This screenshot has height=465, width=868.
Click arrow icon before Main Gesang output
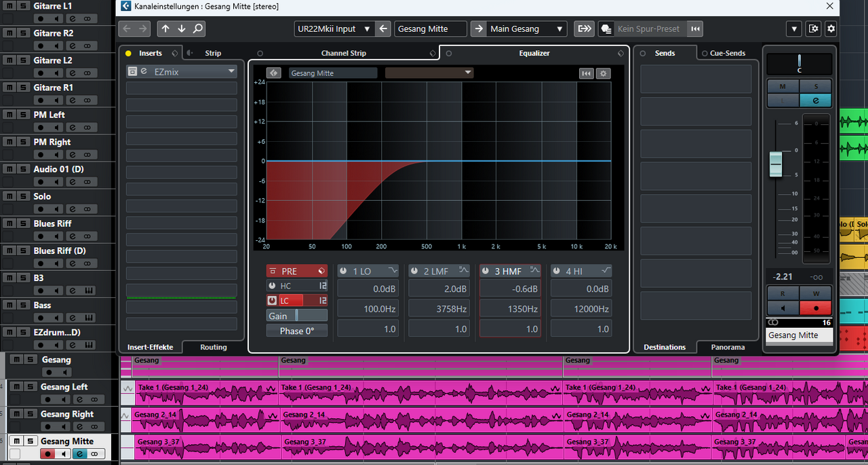pos(478,29)
